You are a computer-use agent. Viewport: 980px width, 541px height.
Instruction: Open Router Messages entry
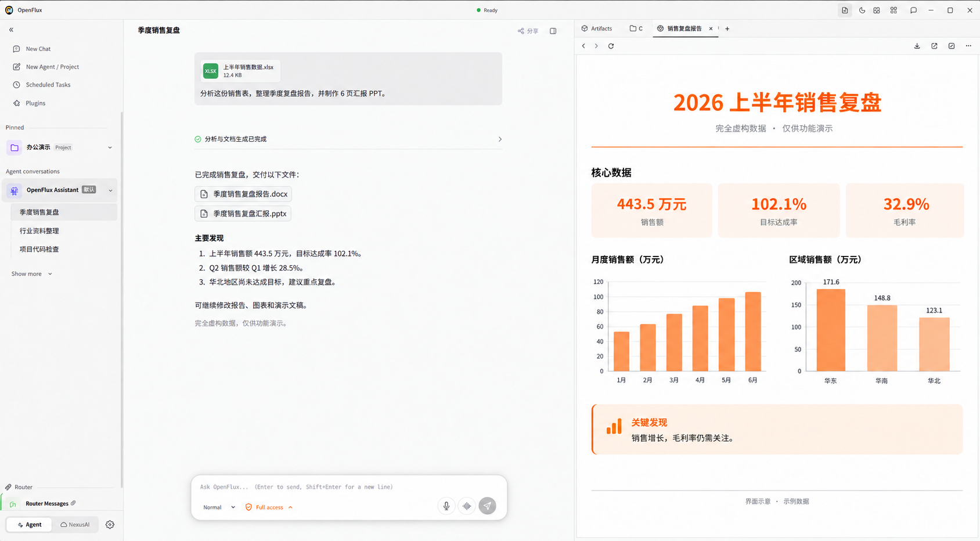pos(47,504)
